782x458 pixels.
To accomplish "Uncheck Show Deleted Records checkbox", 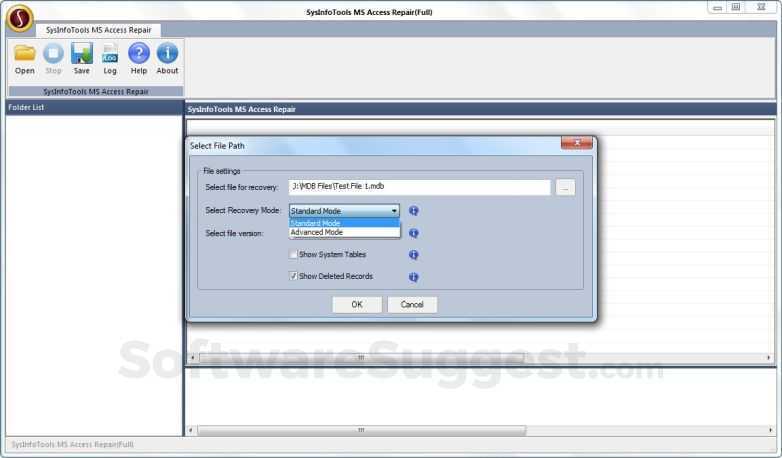I will tap(293, 276).
